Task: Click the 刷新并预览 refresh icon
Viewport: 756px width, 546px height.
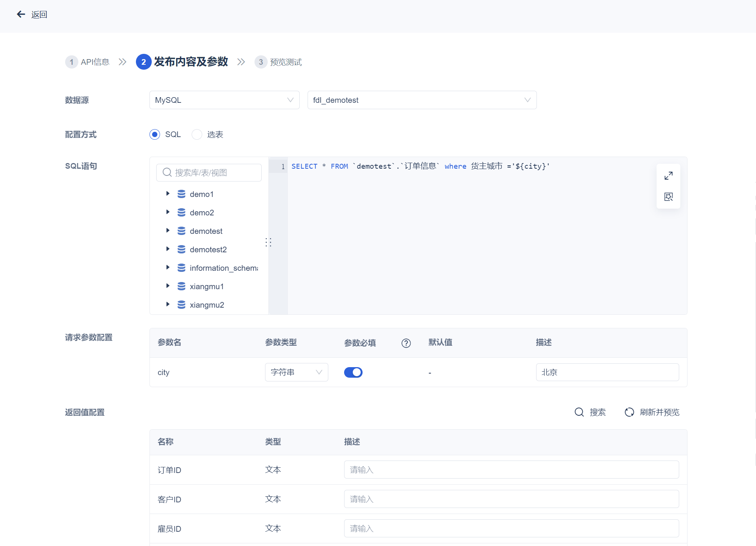Action: pos(629,412)
